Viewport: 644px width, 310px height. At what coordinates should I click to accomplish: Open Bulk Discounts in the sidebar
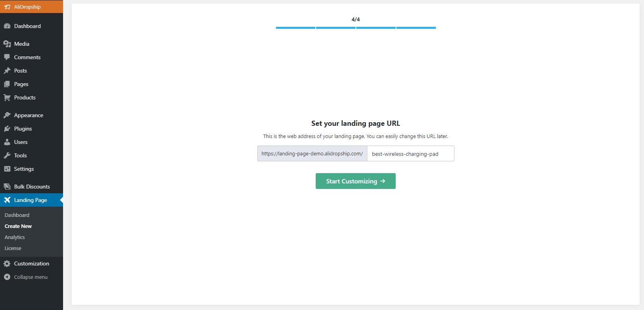tap(32, 187)
